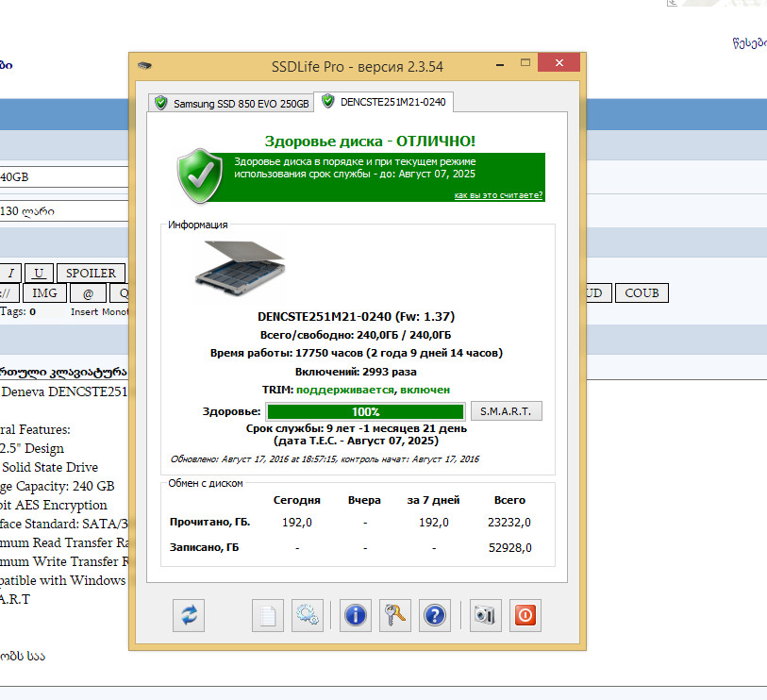Click SPOILER button in forum editor
The width and height of the screenshot is (767, 700).
[x=91, y=273]
